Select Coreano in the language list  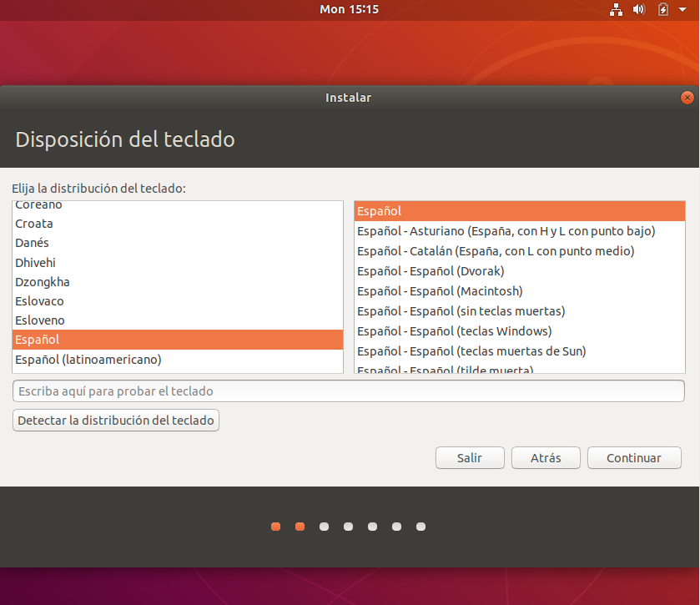pyautogui.click(x=178, y=205)
